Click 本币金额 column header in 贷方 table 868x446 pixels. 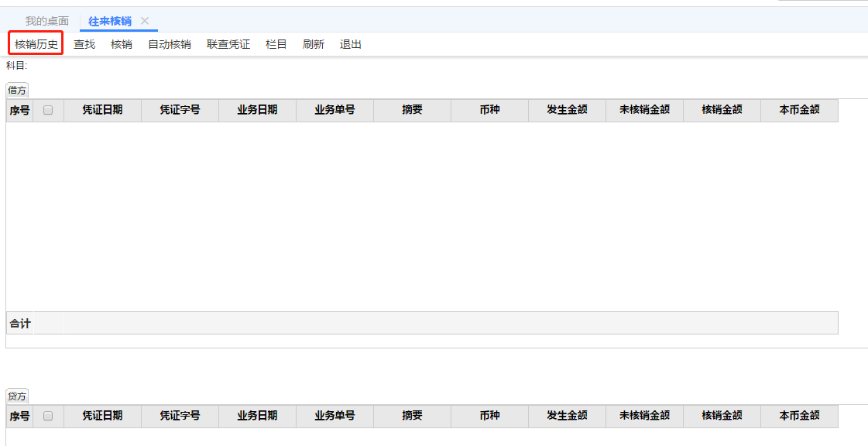click(x=799, y=416)
